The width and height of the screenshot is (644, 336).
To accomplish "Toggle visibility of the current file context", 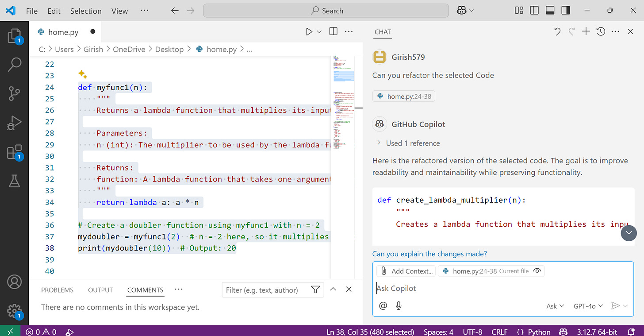I will click(x=537, y=270).
